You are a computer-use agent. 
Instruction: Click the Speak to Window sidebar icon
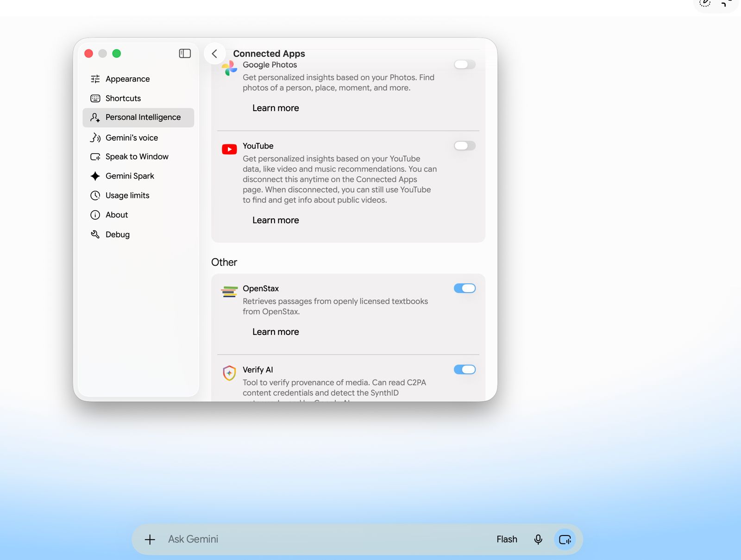pyautogui.click(x=95, y=157)
